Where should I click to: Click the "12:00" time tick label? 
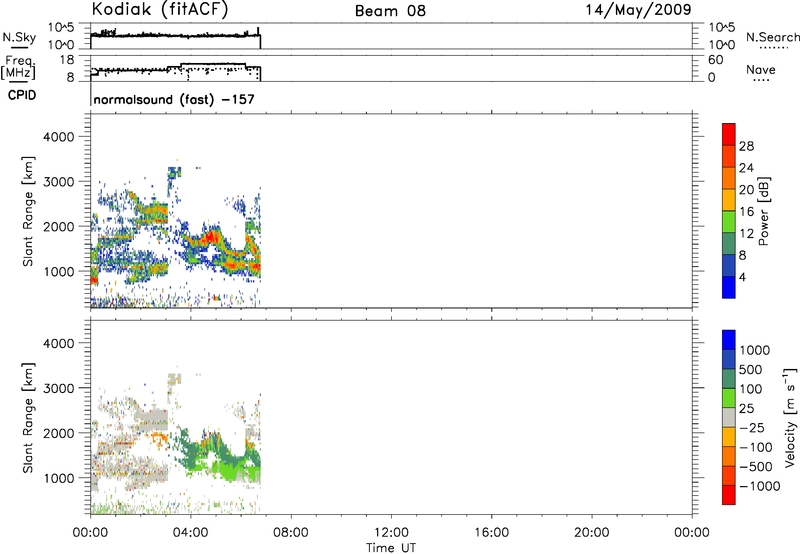point(391,533)
